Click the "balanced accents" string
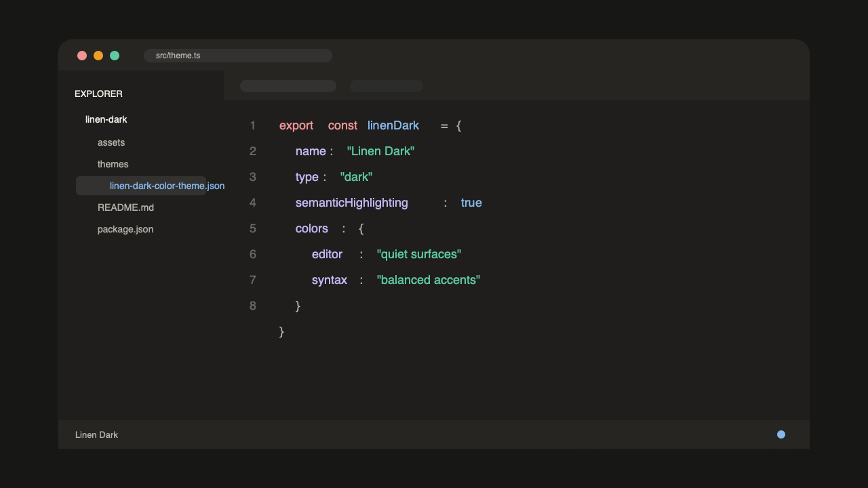 (x=429, y=280)
